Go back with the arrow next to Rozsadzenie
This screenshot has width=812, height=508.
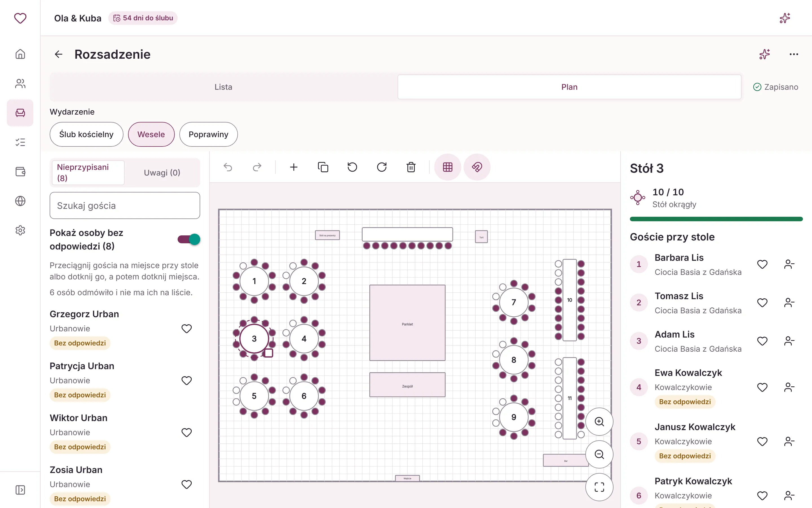click(x=59, y=54)
